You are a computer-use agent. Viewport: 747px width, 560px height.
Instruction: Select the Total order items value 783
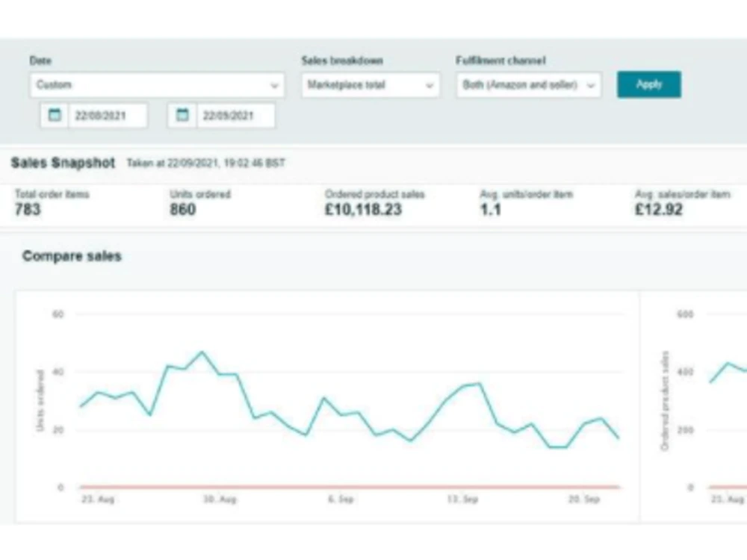[x=28, y=210]
